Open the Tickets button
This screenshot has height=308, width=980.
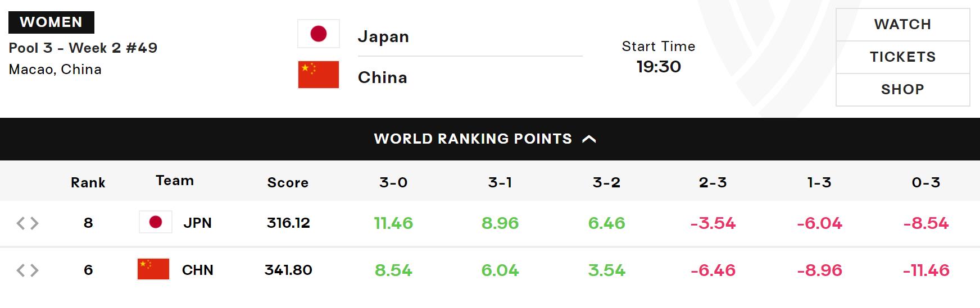[x=902, y=57]
